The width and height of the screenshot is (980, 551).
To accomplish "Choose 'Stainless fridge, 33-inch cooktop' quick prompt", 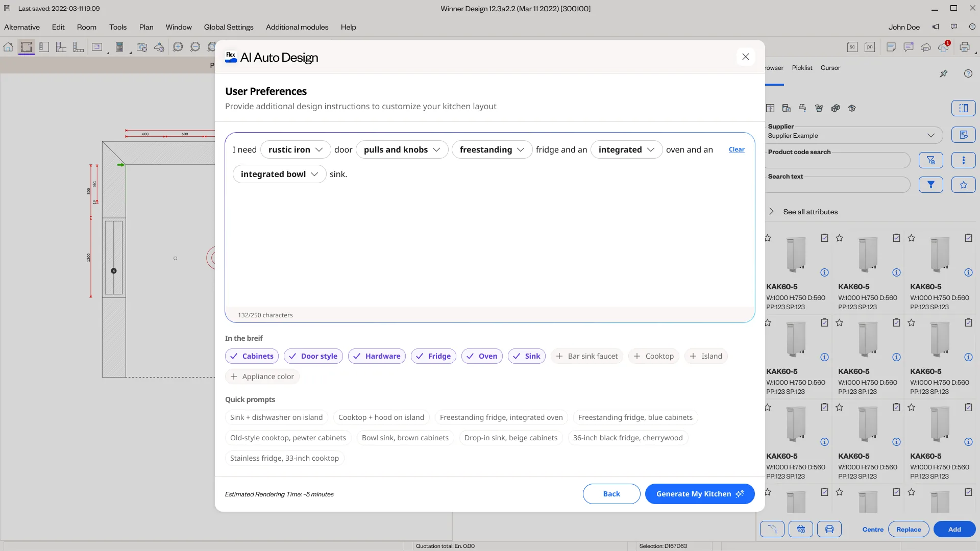I will click(x=285, y=458).
